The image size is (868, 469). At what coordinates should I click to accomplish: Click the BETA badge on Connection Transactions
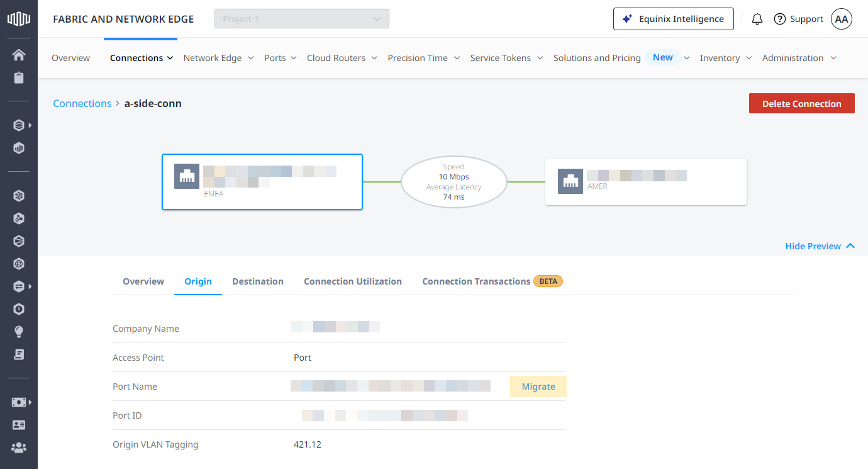tap(548, 281)
